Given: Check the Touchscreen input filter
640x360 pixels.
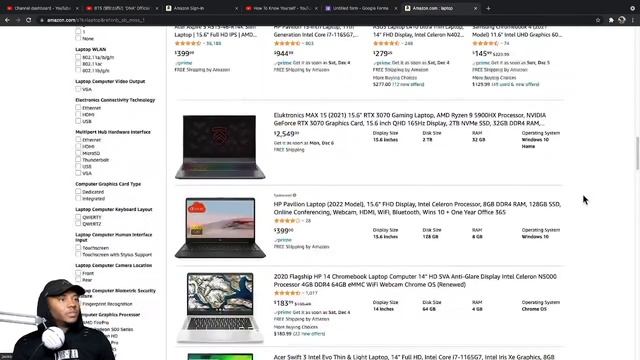Looking at the screenshot, I should [x=78, y=248].
